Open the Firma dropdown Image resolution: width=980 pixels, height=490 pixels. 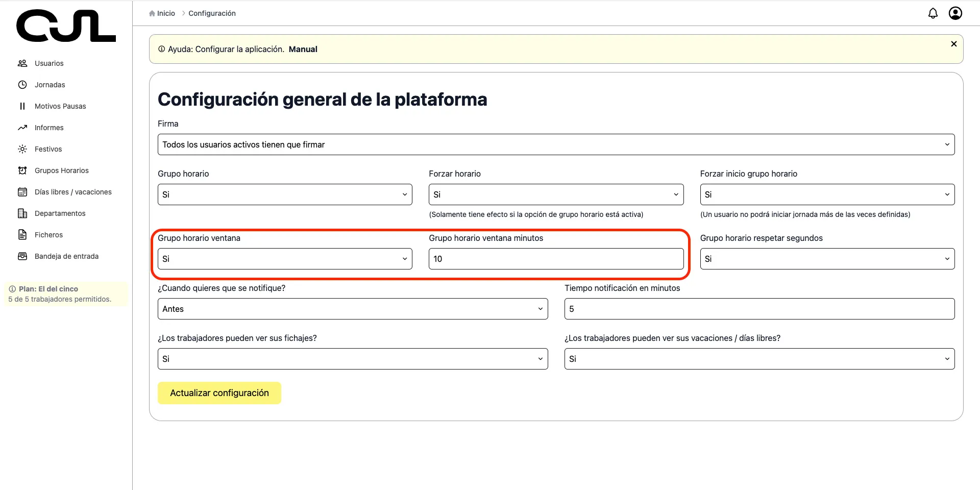555,144
